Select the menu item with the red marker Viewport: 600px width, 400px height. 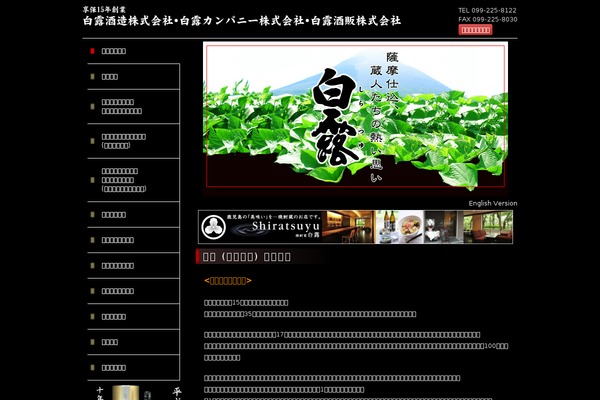[114, 51]
